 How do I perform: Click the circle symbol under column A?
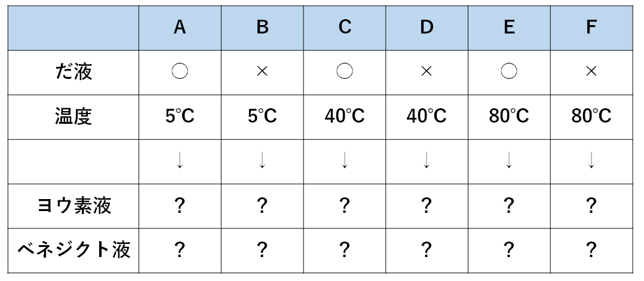(x=180, y=71)
